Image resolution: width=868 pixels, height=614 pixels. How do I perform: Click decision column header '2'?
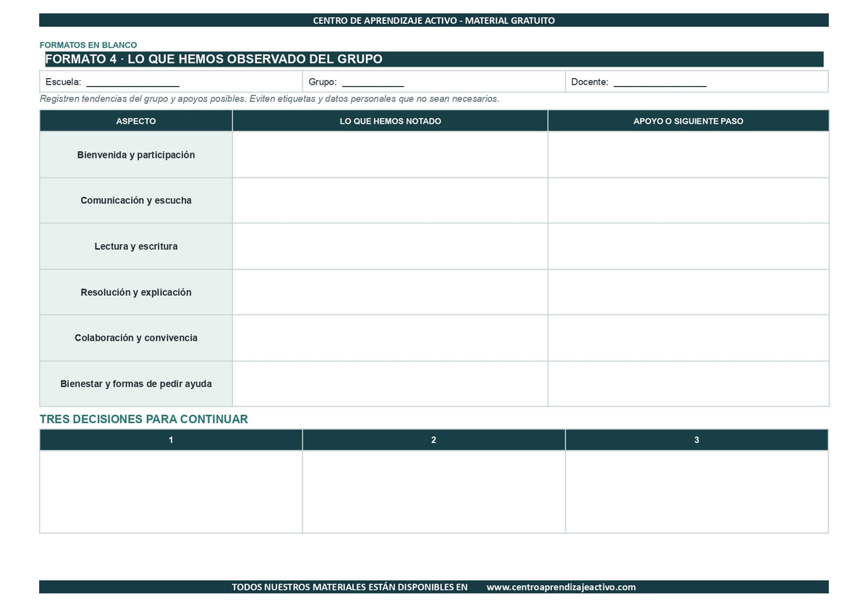pos(434,440)
